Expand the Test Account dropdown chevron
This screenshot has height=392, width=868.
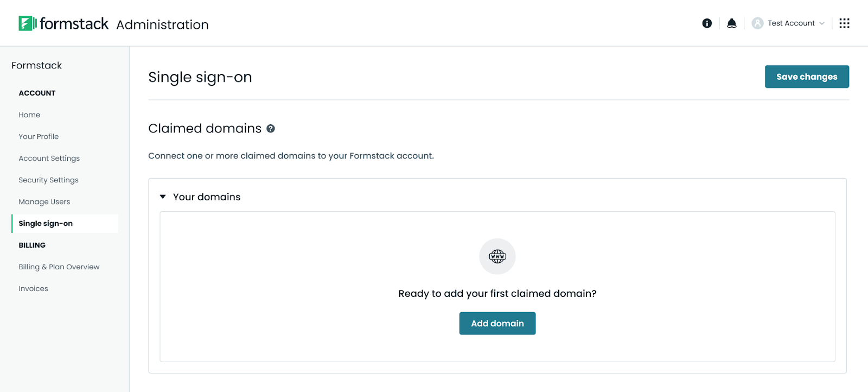(x=822, y=23)
